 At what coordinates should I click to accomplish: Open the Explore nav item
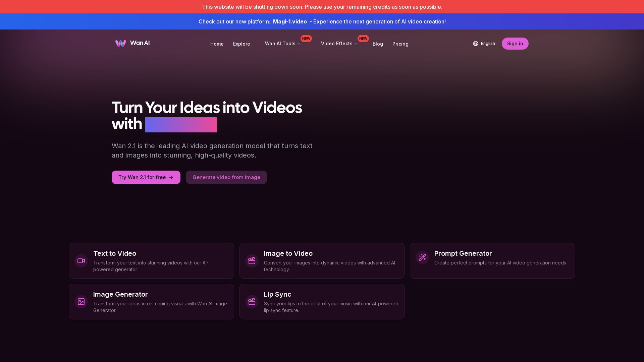coord(241,44)
